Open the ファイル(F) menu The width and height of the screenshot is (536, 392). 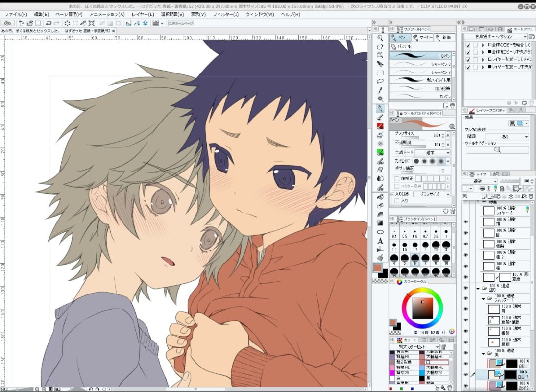[16, 14]
